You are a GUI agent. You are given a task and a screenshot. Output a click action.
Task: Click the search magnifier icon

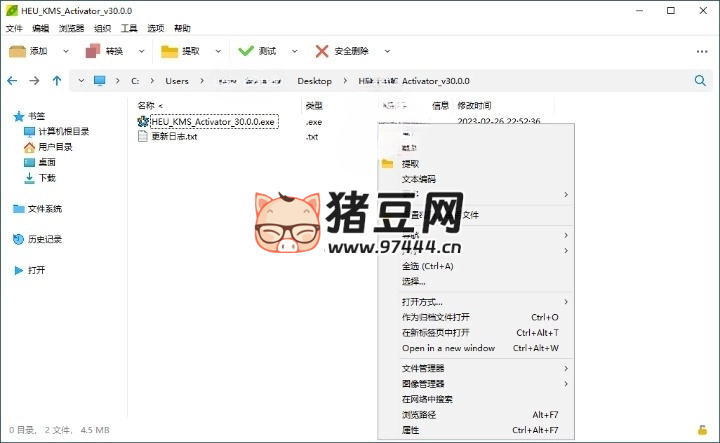(700, 81)
